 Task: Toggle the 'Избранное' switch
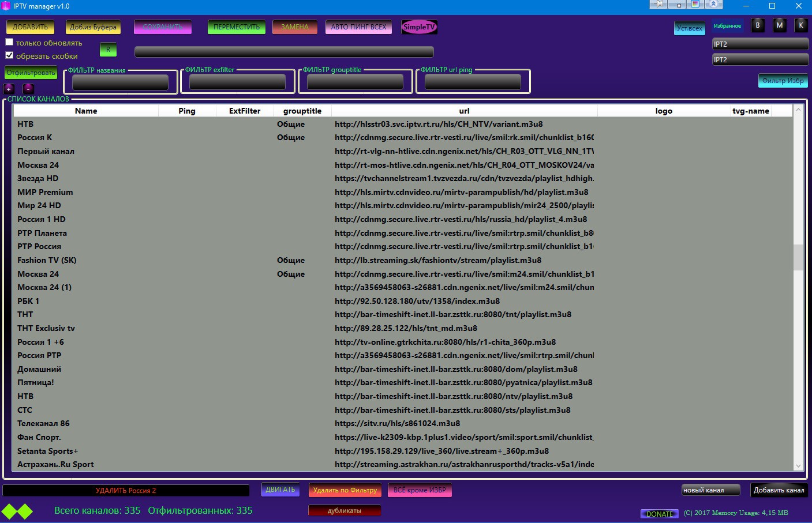pos(728,25)
